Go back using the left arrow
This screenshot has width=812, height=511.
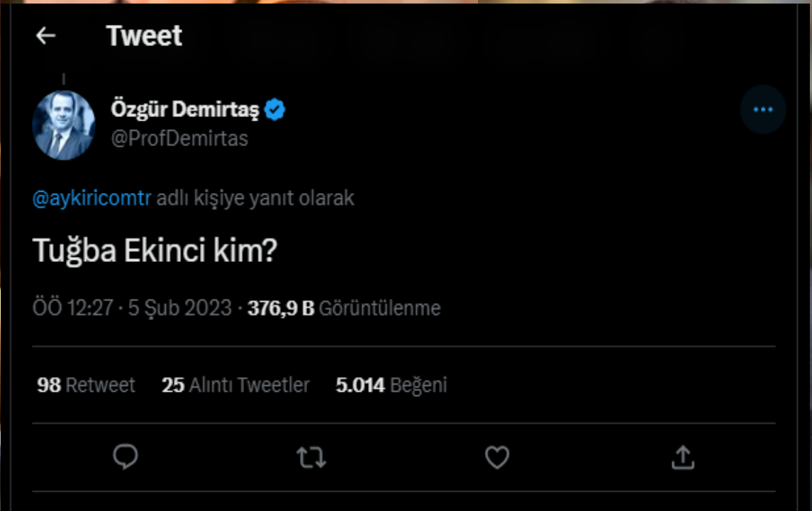tap(45, 36)
